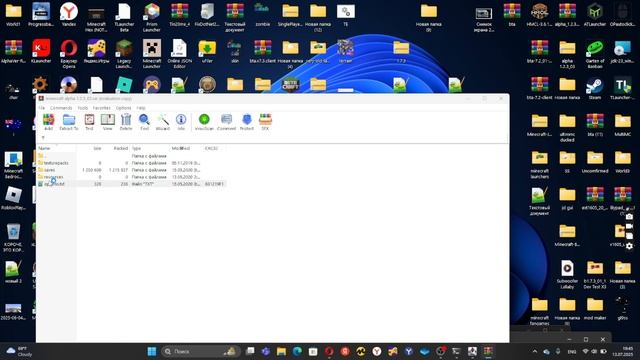Select the MultiMC desktop folder
This screenshot has height=360, width=640.
tap(622, 125)
